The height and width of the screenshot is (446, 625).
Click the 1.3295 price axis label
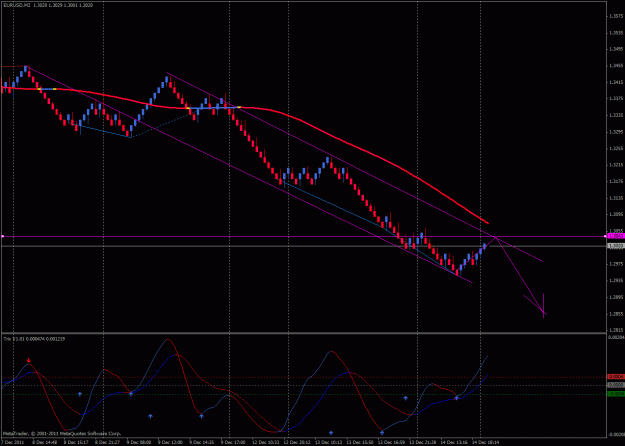(616, 132)
